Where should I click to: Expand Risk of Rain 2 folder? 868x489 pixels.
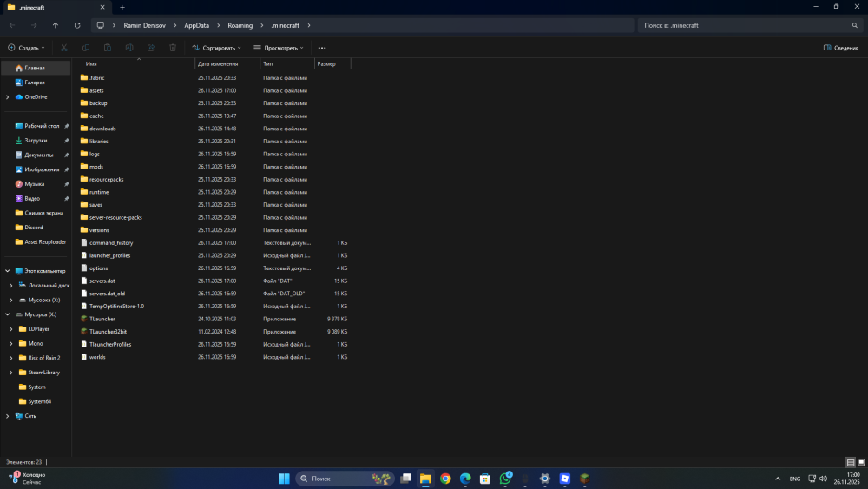coord(11,358)
